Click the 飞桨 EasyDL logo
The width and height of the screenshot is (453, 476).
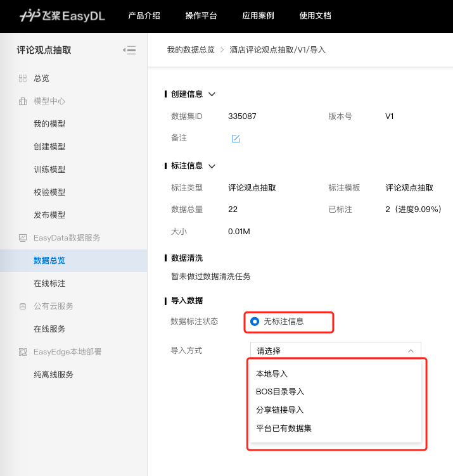(x=62, y=15)
